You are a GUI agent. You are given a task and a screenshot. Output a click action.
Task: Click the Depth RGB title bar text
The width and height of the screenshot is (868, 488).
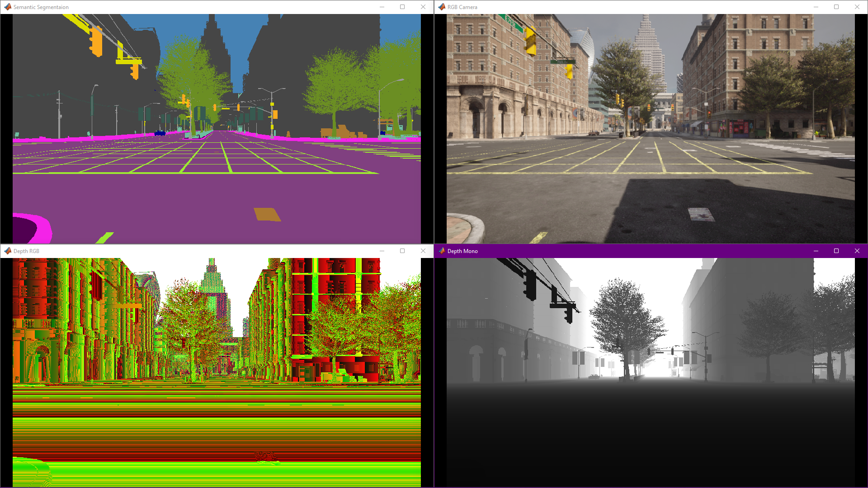click(x=26, y=251)
